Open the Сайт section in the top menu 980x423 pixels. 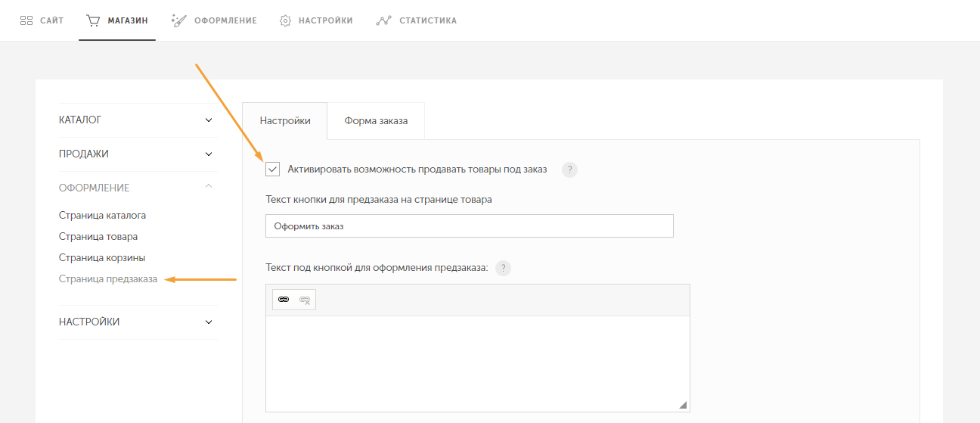point(42,20)
